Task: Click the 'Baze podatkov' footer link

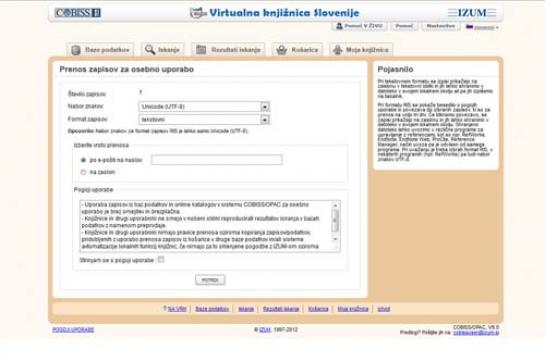Action: click(x=212, y=309)
